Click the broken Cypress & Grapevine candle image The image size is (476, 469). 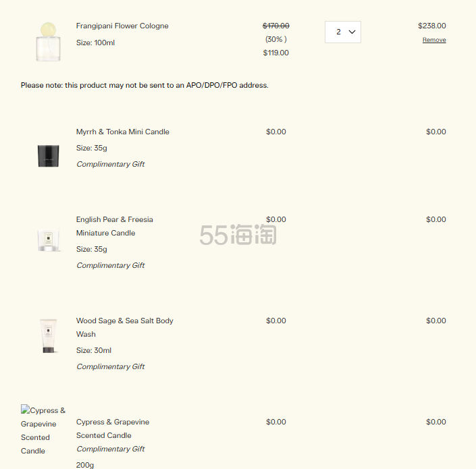(x=43, y=430)
